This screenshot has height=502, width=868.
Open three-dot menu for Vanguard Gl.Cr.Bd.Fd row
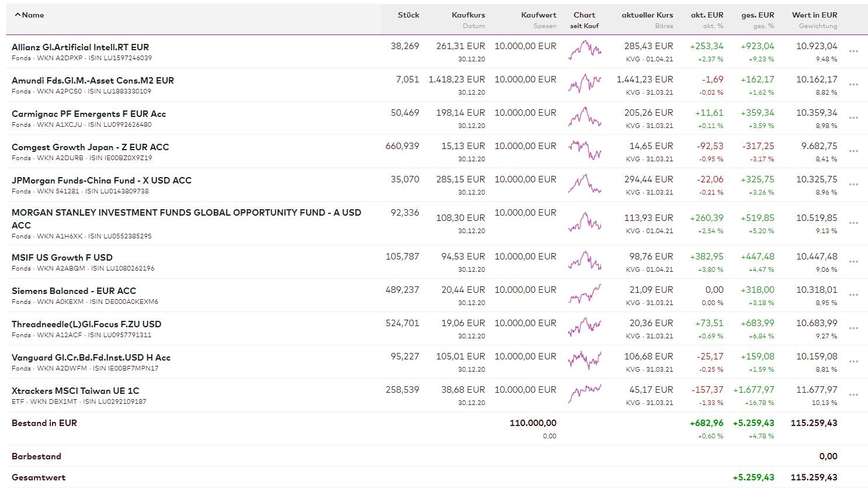click(853, 362)
